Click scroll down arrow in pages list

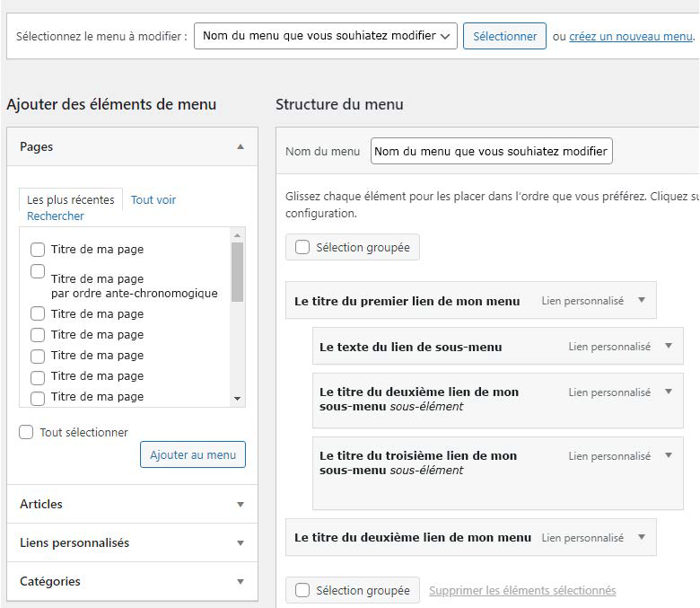[237, 398]
